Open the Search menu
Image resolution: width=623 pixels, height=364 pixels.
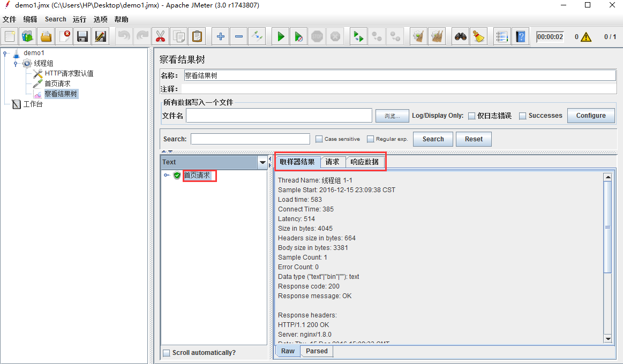point(56,19)
